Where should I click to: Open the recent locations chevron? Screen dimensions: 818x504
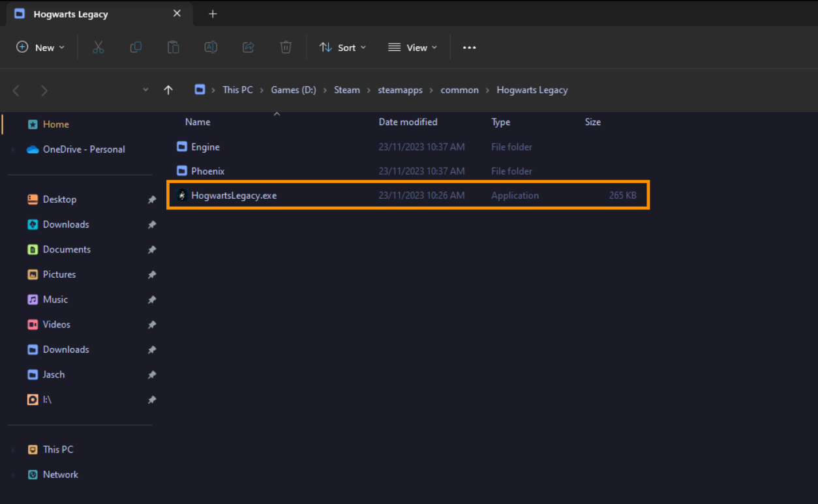point(145,90)
